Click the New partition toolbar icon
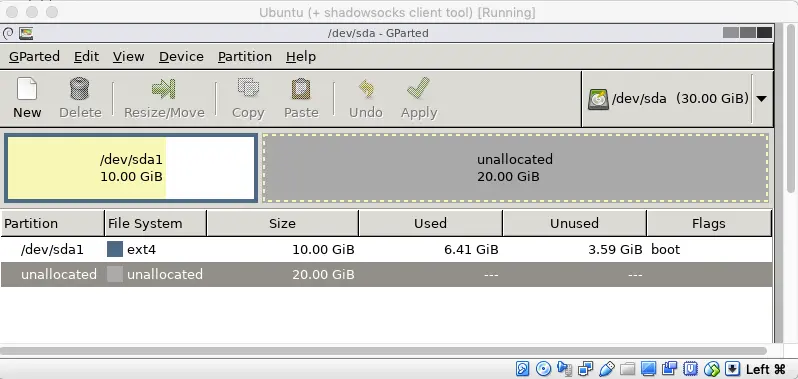 coord(27,90)
